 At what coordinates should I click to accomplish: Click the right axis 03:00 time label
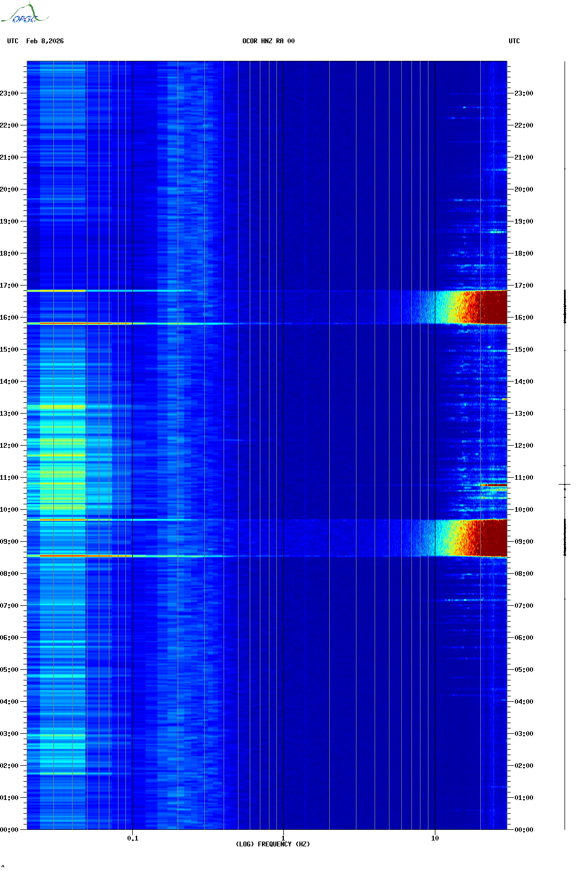(x=524, y=734)
